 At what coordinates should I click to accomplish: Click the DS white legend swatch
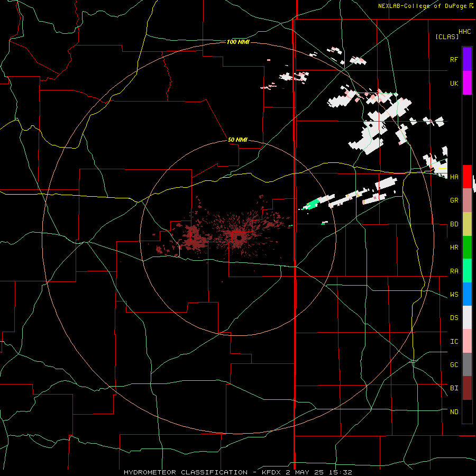coord(467,317)
